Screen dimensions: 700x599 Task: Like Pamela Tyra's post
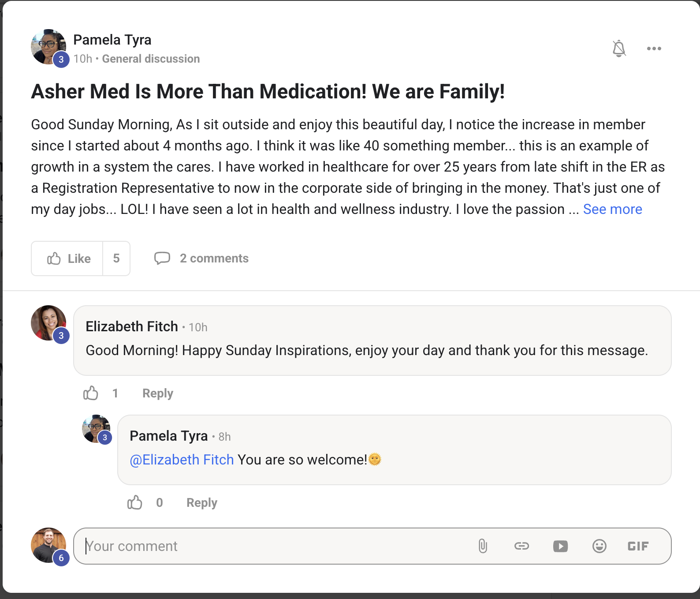click(x=67, y=258)
